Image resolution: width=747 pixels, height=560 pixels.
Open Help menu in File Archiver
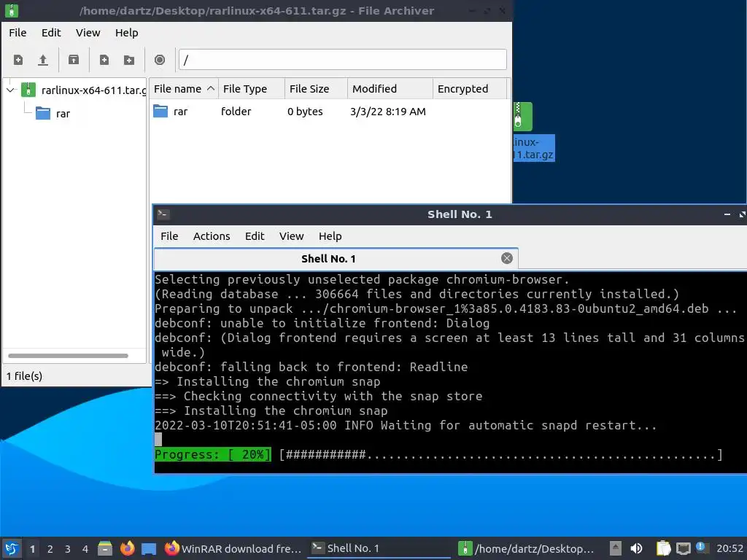click(x=126, y=33)
